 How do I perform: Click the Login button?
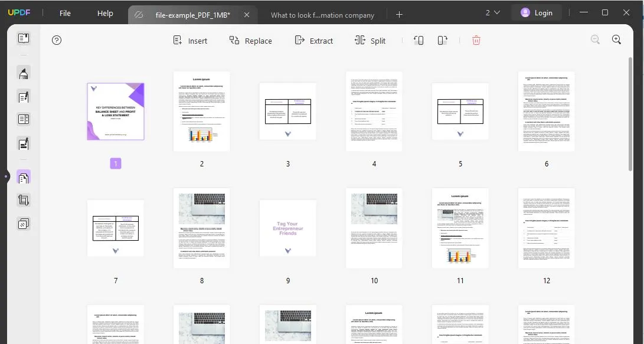(x=537, y=13)
